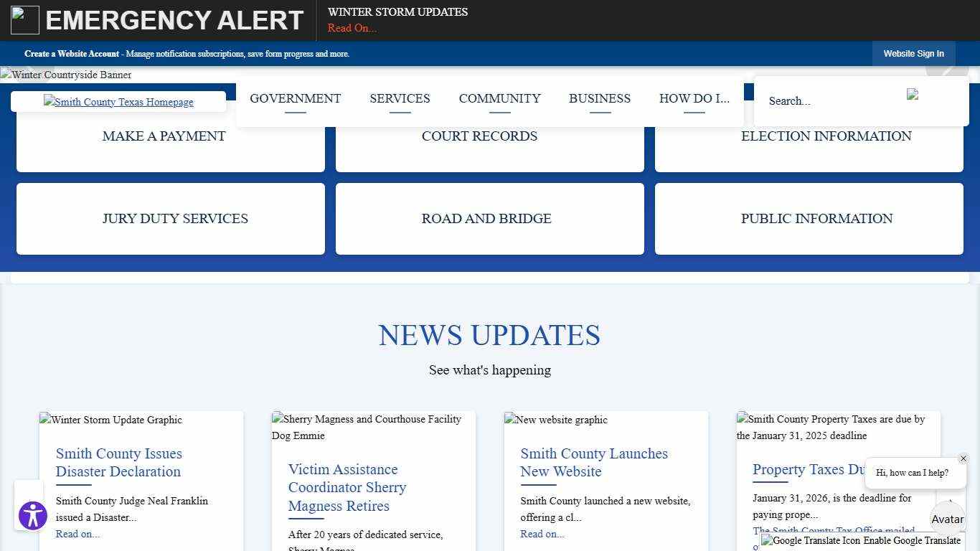Open the HOW DO I... dropdown

click(x=694, y=98)
